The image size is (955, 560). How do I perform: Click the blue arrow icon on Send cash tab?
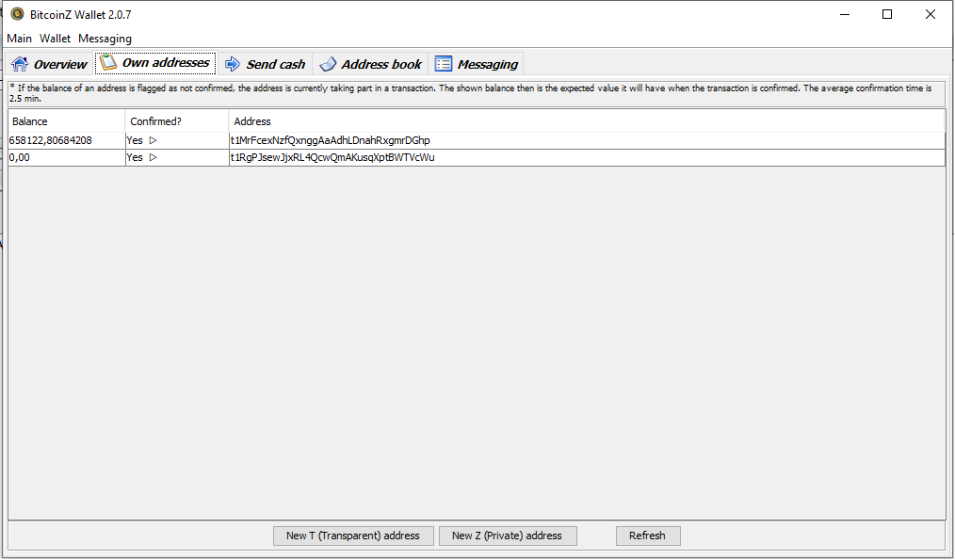pyautogui.click(x=232, y=64)
